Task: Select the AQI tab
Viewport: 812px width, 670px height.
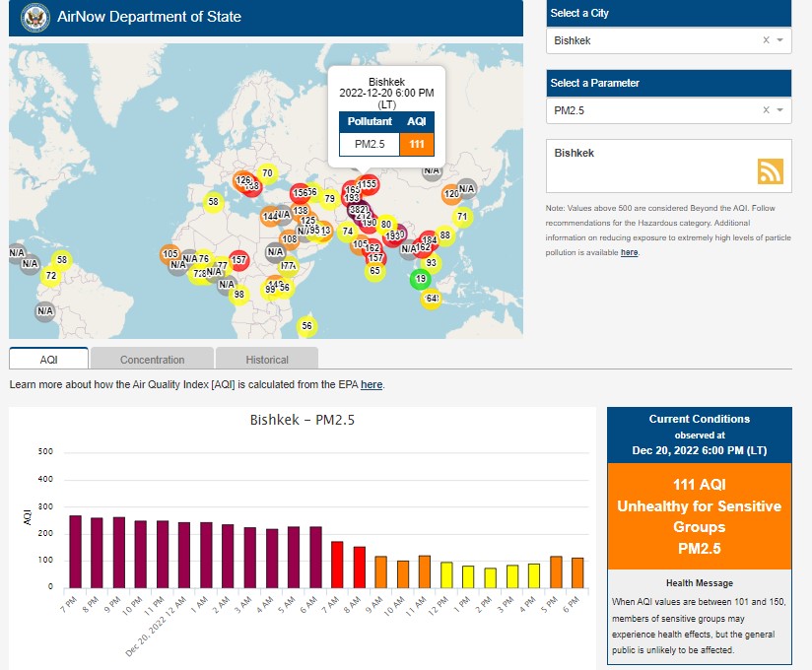Action: coord(49,360)
